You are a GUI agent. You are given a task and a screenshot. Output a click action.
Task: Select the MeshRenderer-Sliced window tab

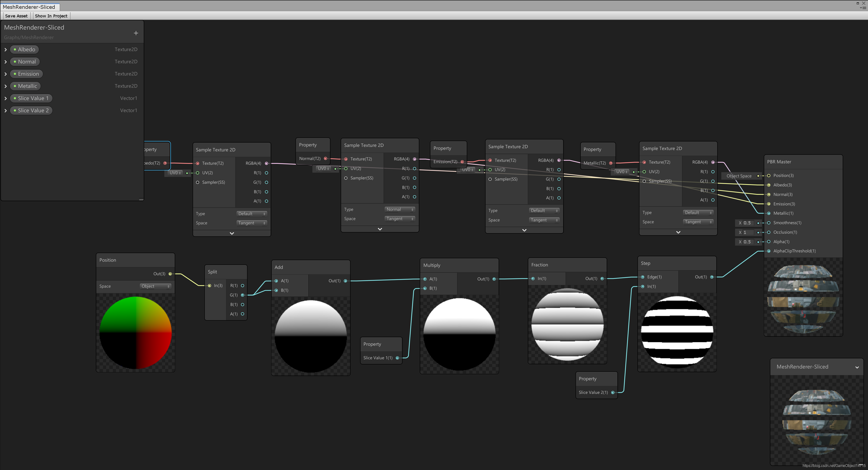tap(29, 7)
